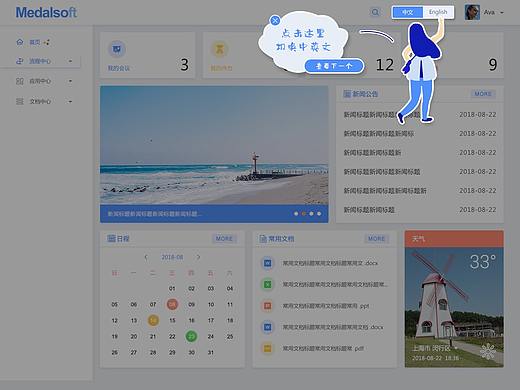Click the green Excel document icon
Screen dimensions: 520x390
coord(267,284)
